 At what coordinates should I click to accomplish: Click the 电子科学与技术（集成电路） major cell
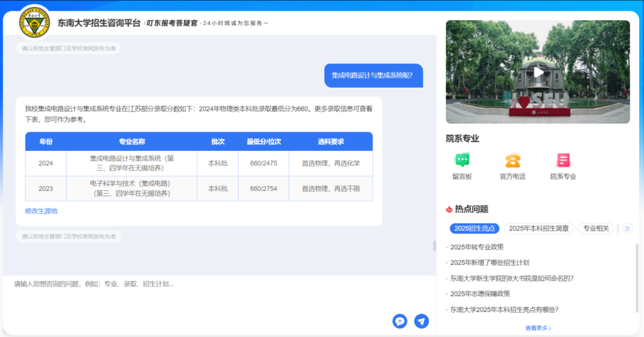pos(132,188)
